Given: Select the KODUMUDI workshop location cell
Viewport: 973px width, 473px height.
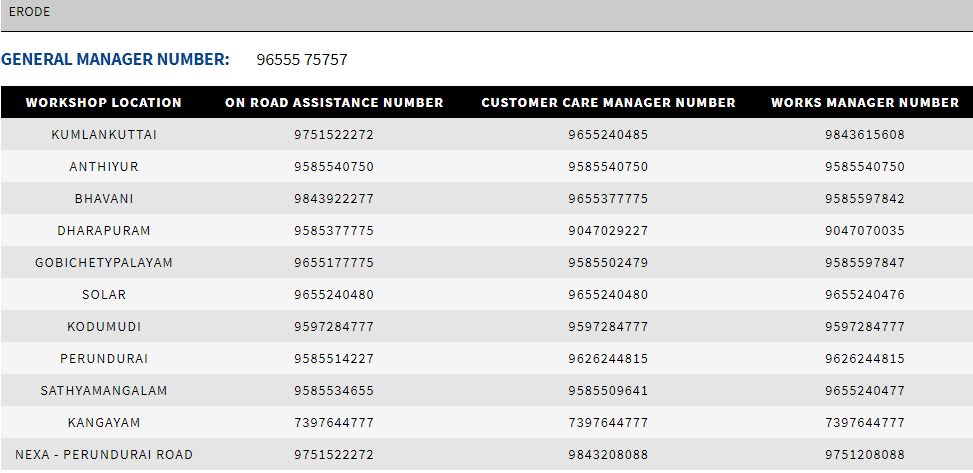Looking at the screenshot, I should [104, 327].
